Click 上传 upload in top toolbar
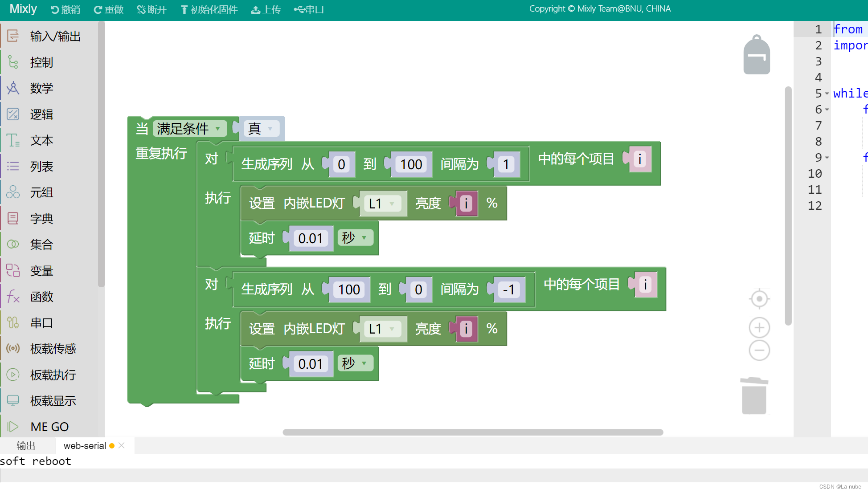Viewport: 868px width, 493px height. point(266,9)
